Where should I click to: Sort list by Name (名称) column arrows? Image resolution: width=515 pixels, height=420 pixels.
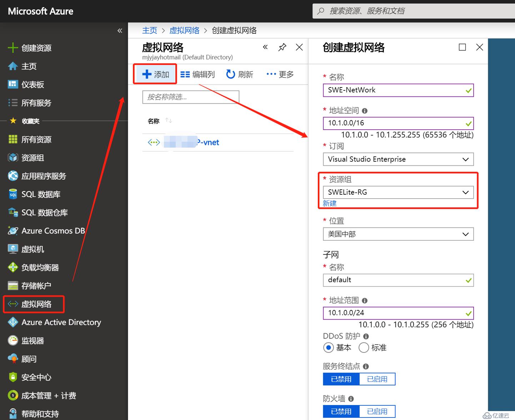click(169, 121)
